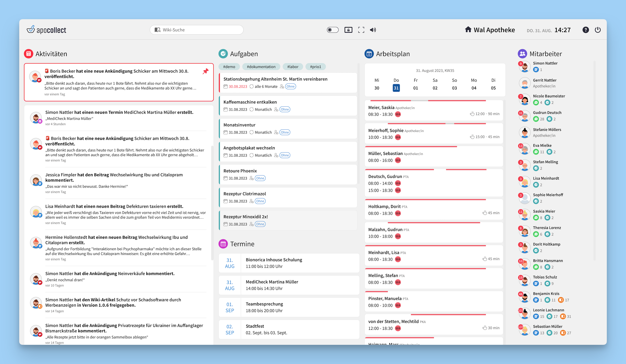Click the Termine calendar icon
This screenshot has height=364, width=626.
tap(223, 244)
